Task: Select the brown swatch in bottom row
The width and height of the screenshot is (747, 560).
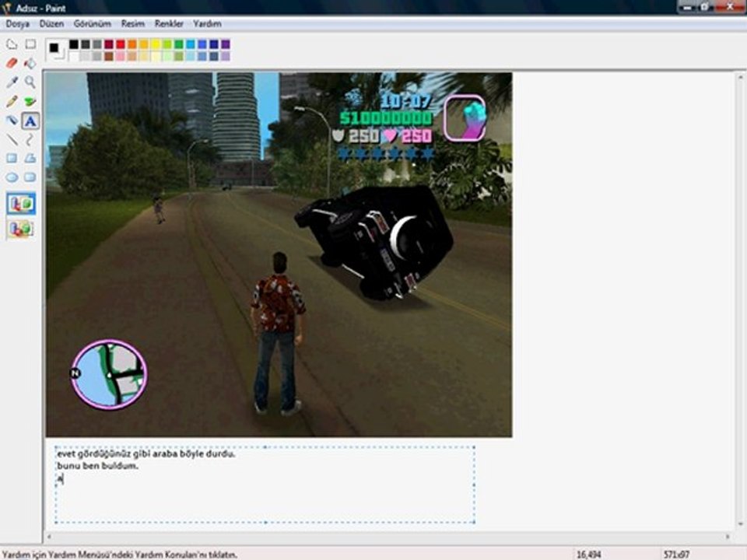Action: coord(109,56)
